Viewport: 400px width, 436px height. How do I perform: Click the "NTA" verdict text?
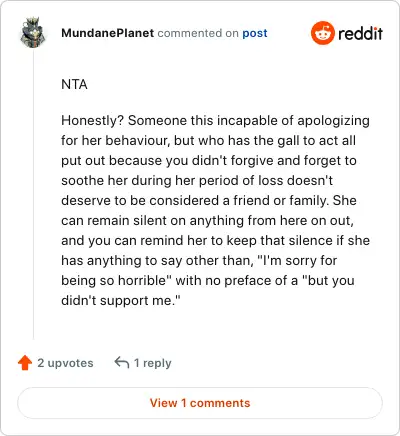(74, 84)
